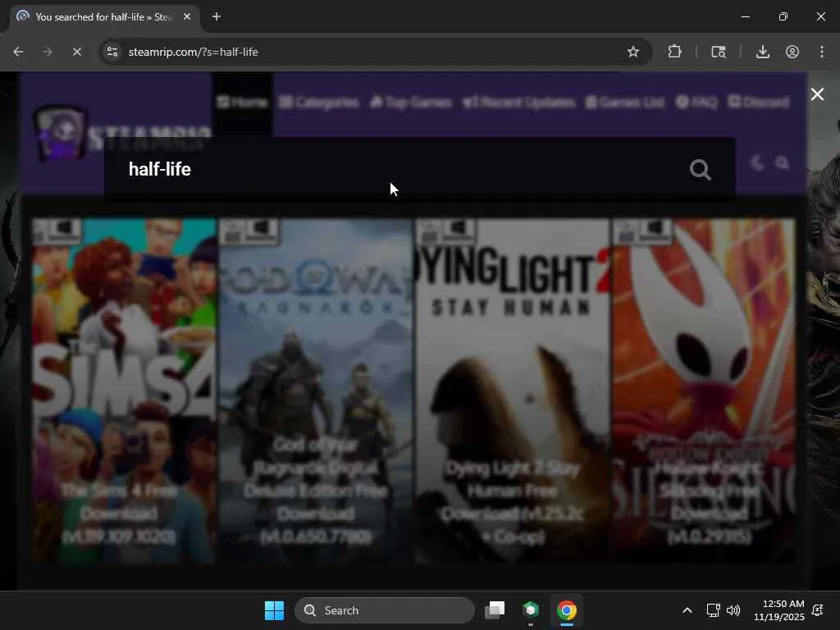Image resolution: width=840 pixels, height=630 pixels.
Task: Open the clock showing 12:50 AM
Action: pos(778,610)
